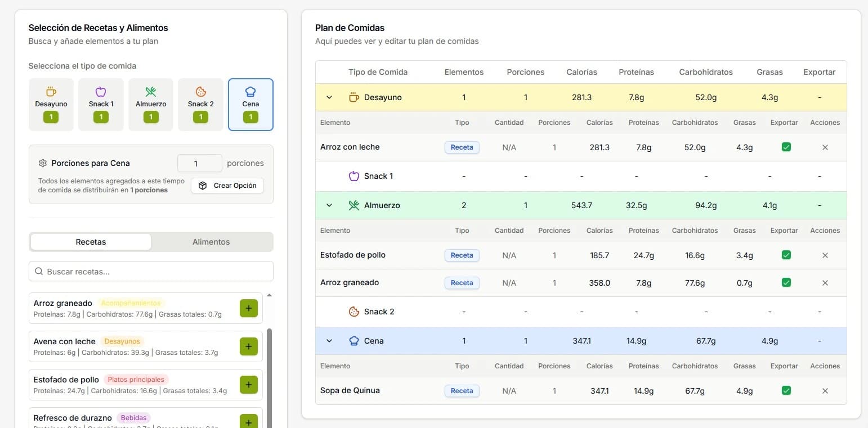Disable export for Sopa de Quinua

786,391
